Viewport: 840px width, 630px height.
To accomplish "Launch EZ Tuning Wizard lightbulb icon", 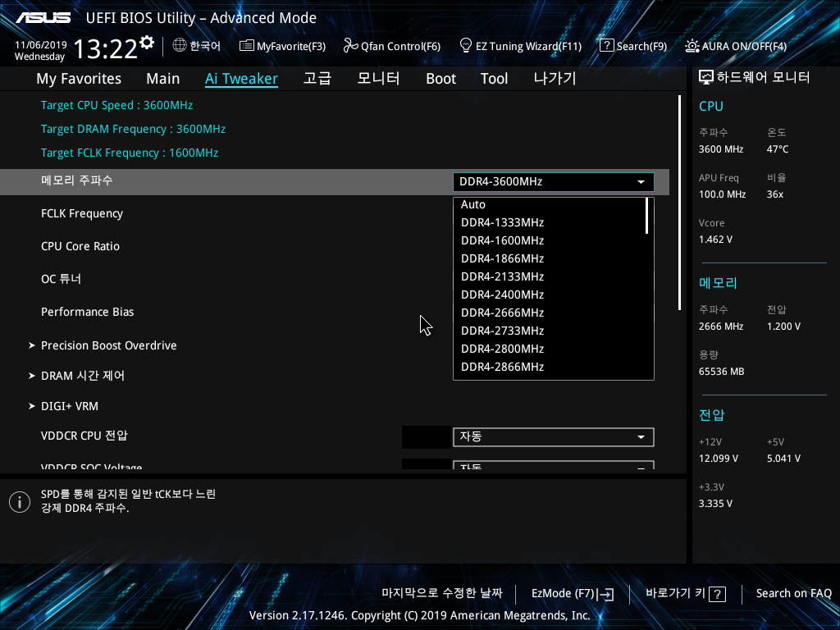I will (x=466, y=45).
